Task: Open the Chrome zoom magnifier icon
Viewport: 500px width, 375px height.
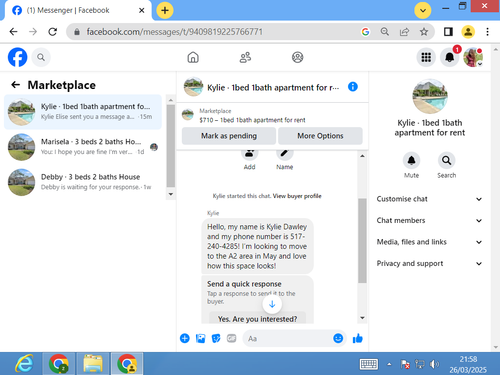Action: (385, 32)
